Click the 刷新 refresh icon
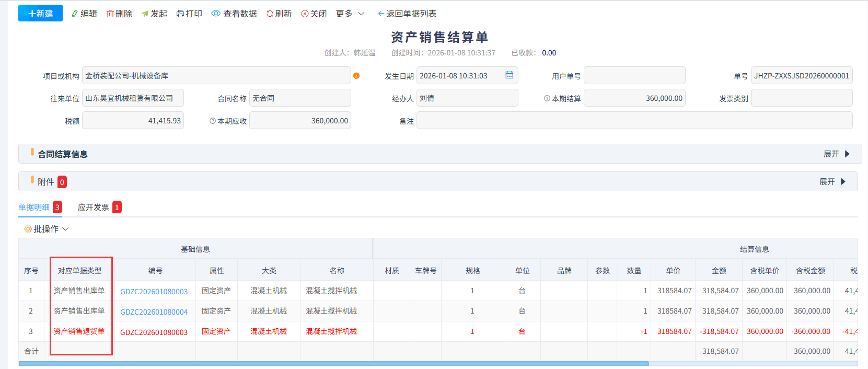Screen dimensions: 868x369 pos(270,14)
